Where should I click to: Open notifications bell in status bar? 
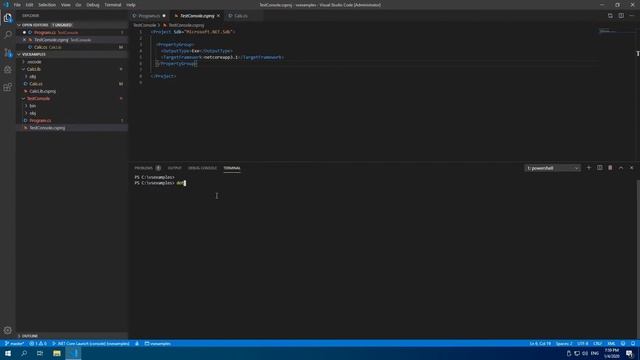[x=633, y=344]
